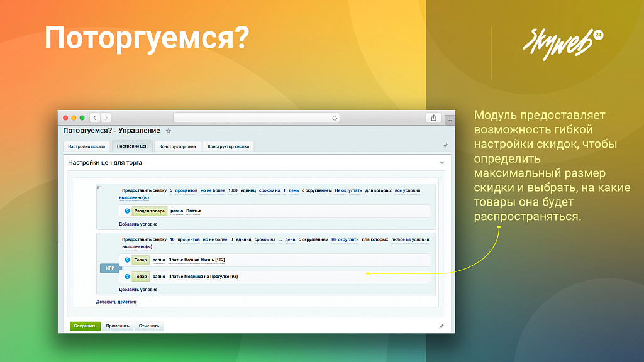The width and height of the screenshot is (644, 362).
Task: Click the ИЛИ operator between product conditions
Action: pyautogui.click(x=109, y=268)
